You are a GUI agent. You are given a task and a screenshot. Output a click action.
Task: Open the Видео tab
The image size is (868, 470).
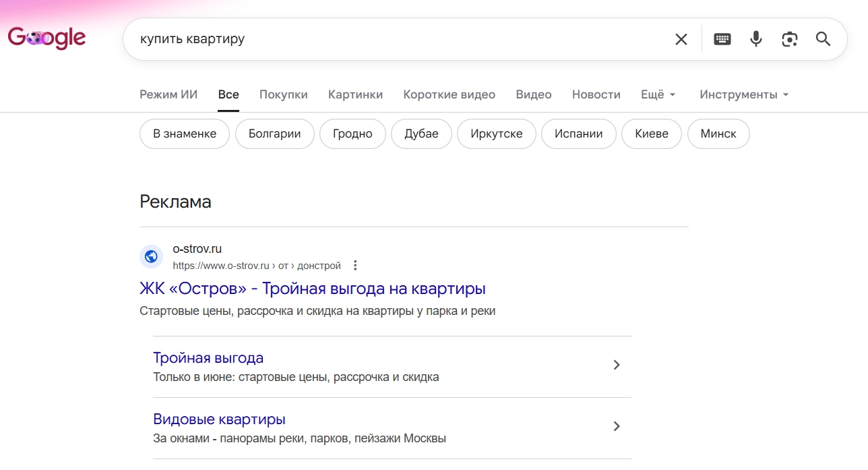(x=534, y=94)
